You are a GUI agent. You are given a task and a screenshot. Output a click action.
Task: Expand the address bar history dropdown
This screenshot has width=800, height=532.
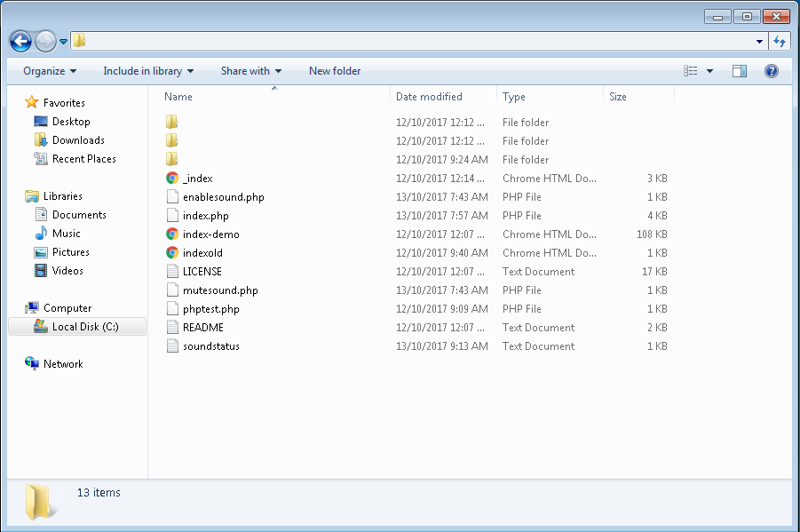point(759,41)
